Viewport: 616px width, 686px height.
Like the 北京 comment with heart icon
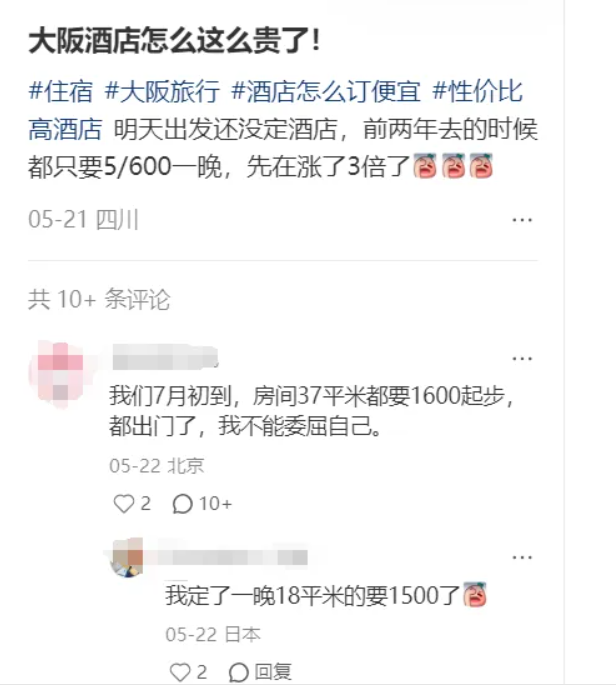tap(124, 504)
